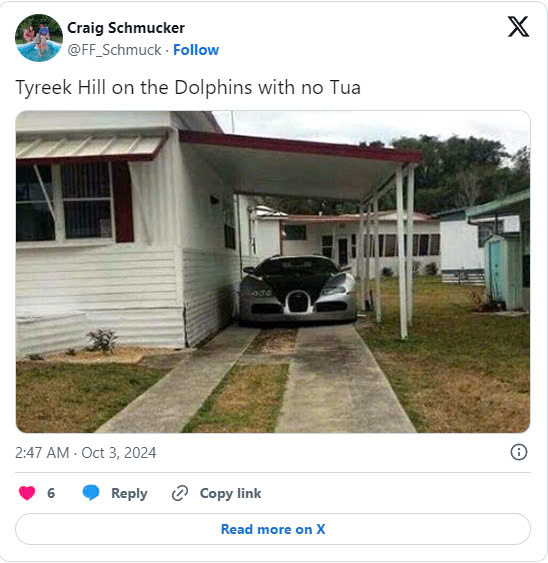Open the tweet info circle icon
Image resolution: width=548 pixels, height=563 pixels.
click(x=519, y=452)
